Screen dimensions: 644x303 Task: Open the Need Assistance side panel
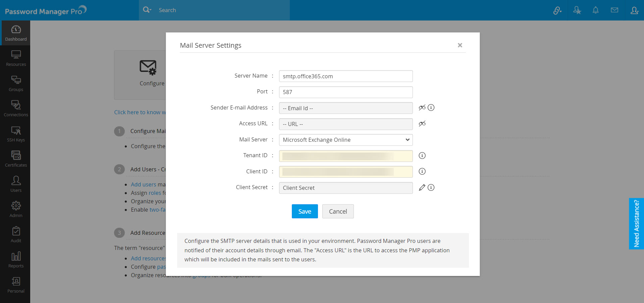[636, 223]
